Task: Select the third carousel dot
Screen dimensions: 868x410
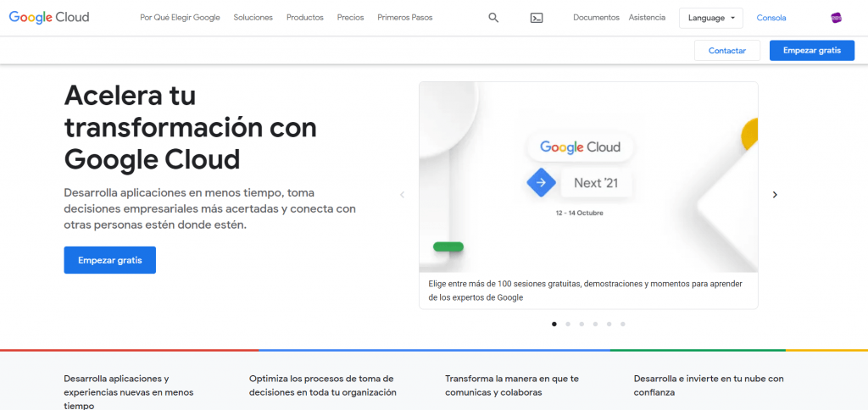Action: pos(581,324)
